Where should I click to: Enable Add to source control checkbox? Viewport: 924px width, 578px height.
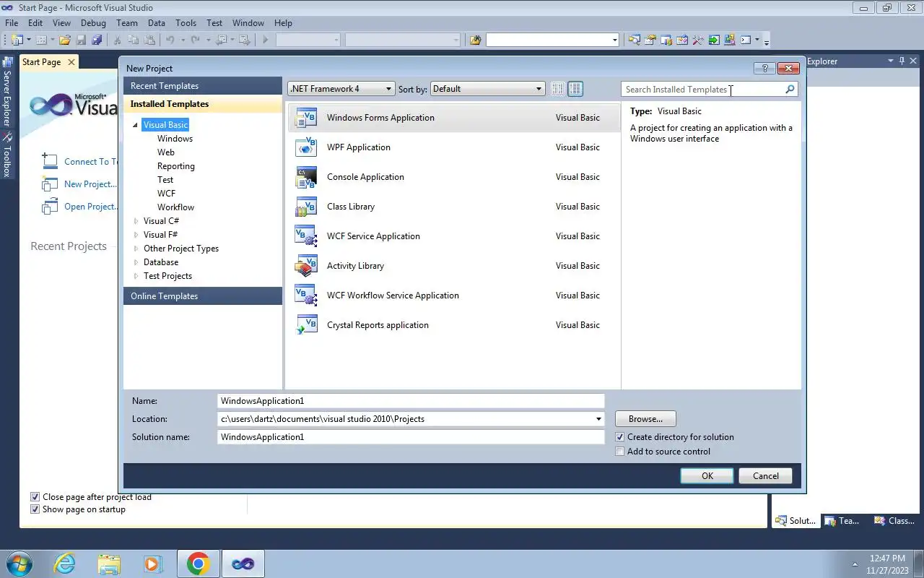619,452
